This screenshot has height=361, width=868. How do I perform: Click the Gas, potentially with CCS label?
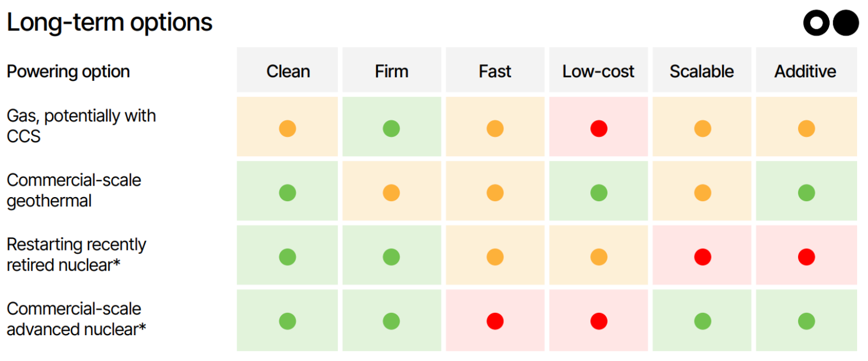coord(81,125)
